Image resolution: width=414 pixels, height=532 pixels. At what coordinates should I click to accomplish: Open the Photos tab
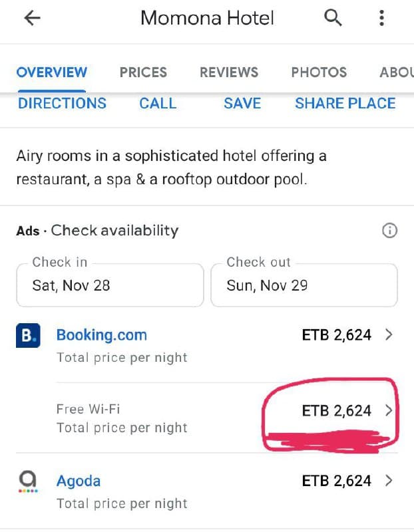319,72
